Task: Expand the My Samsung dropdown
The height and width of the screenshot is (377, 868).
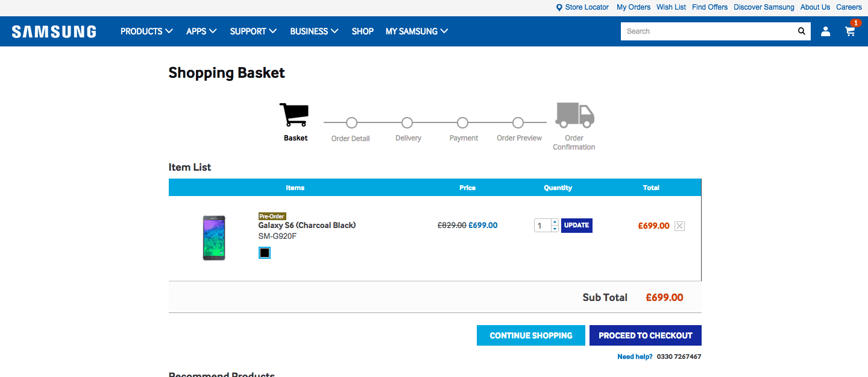Action: 417,31
